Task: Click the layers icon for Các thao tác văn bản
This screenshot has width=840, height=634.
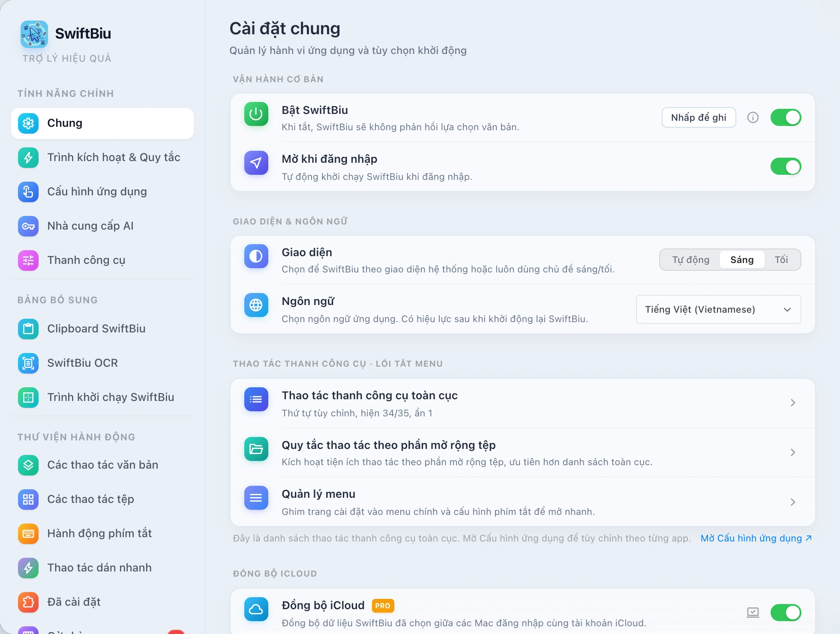Action: [x=28, y=465]
